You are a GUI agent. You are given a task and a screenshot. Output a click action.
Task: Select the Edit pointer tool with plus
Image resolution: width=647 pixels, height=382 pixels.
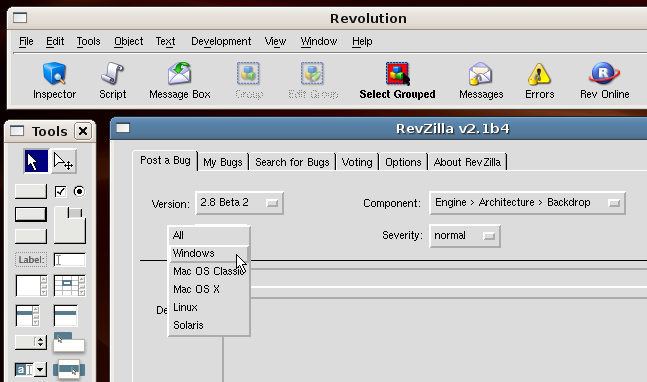coord(64,161)
